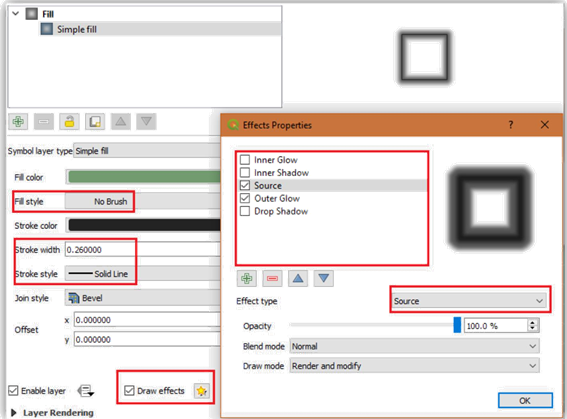Adjust the Opacity slider handle
This screenshot has height=419, width=567.
click(x=457, y=325)
